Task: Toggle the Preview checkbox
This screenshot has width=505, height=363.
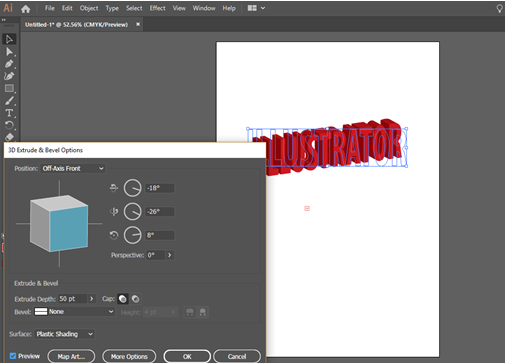Action: (x=13, y=356)
